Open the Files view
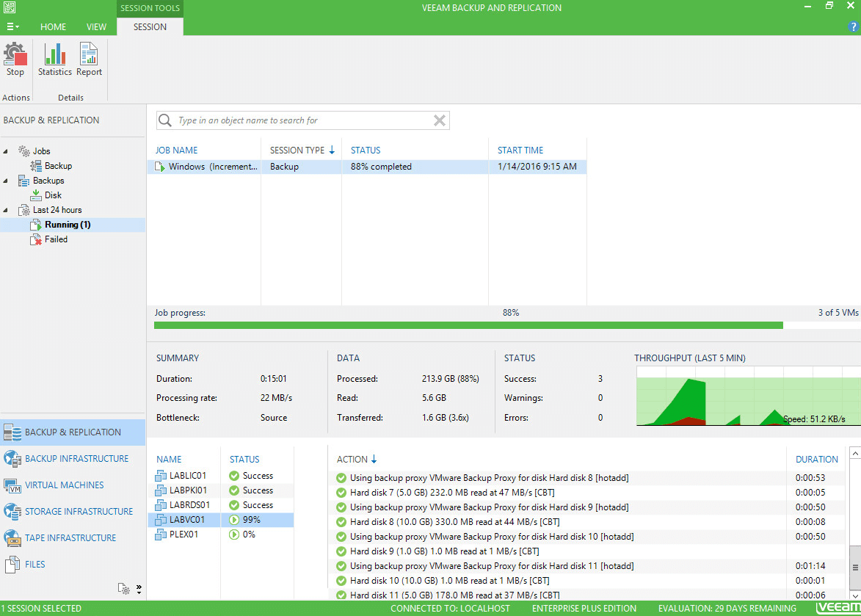The image size is (861, 616). pos(34,565)
